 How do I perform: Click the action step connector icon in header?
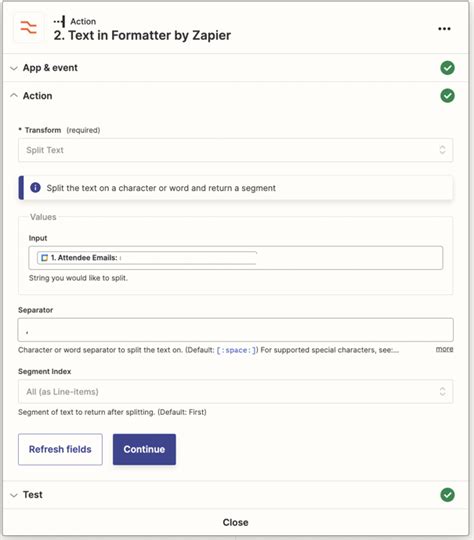pyautogui.click(x=59, y=21)
